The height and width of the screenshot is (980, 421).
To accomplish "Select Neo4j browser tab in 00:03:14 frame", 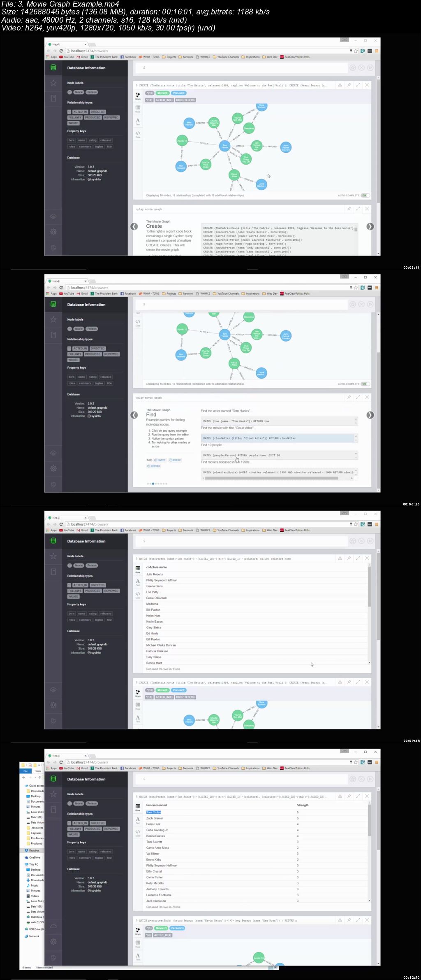I will [x=68, y=44].
